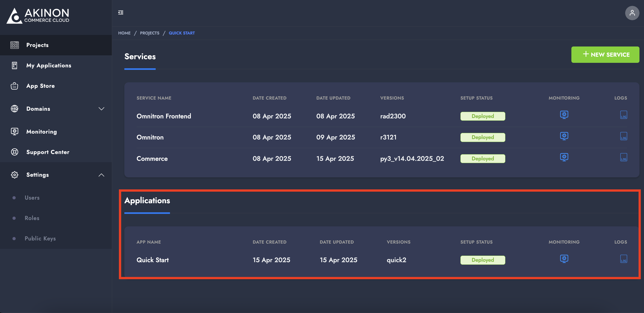Go to Home breadcrumb link
Screen dimensions: 644x313
124,33
